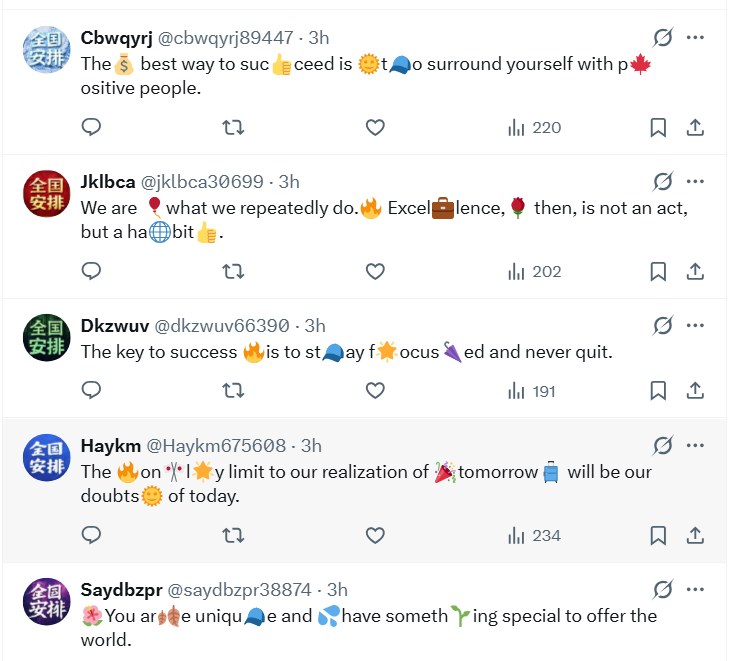
Task: Click Dkzwuv's green avatar picture
Action: pyautogui.click(x=47, y=338)
